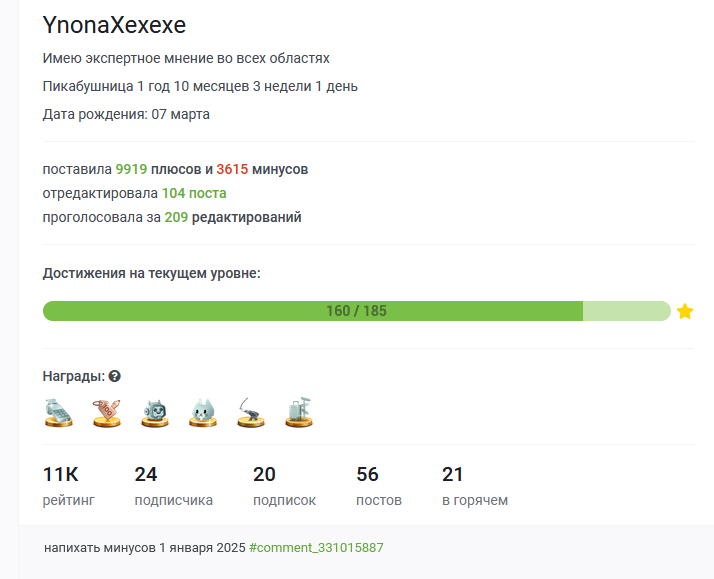
Task: Click the robot head award trophy
Action: coord(155,412)
